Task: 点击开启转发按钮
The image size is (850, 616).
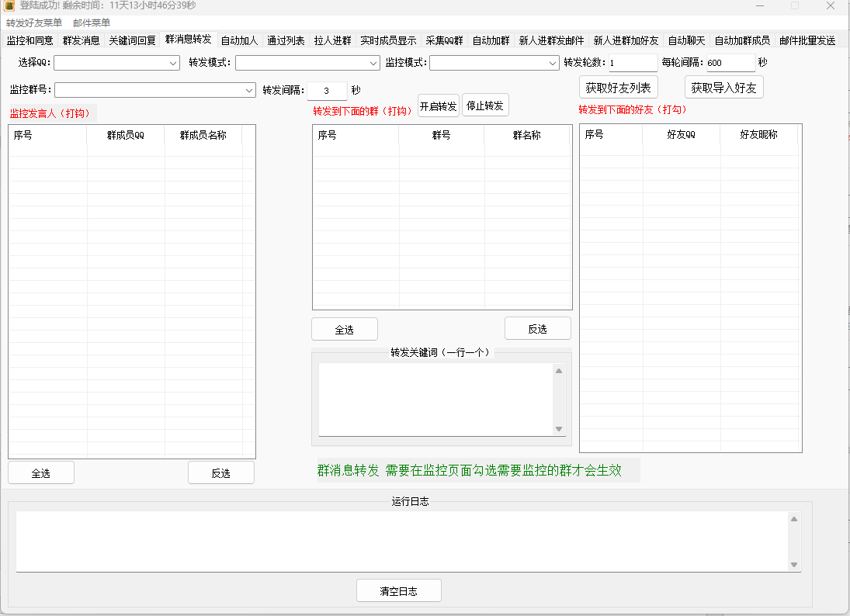Action: coord(436,105)
